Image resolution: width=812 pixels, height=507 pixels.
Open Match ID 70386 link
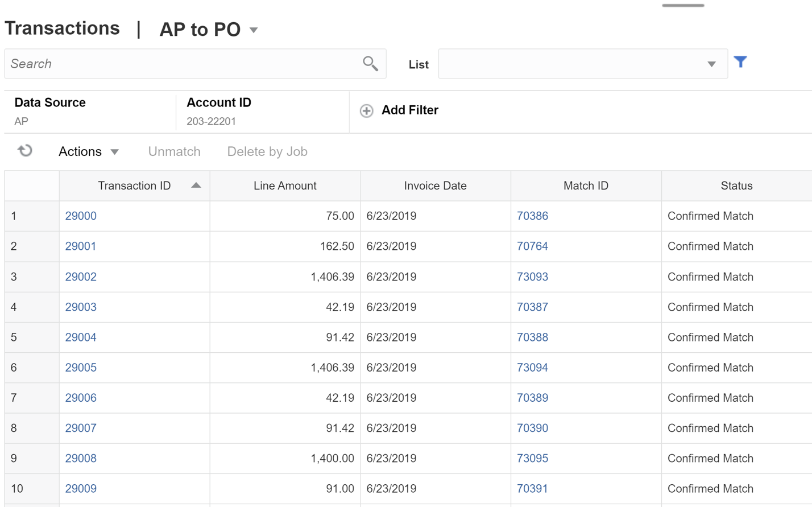click(x=533, y=216)
